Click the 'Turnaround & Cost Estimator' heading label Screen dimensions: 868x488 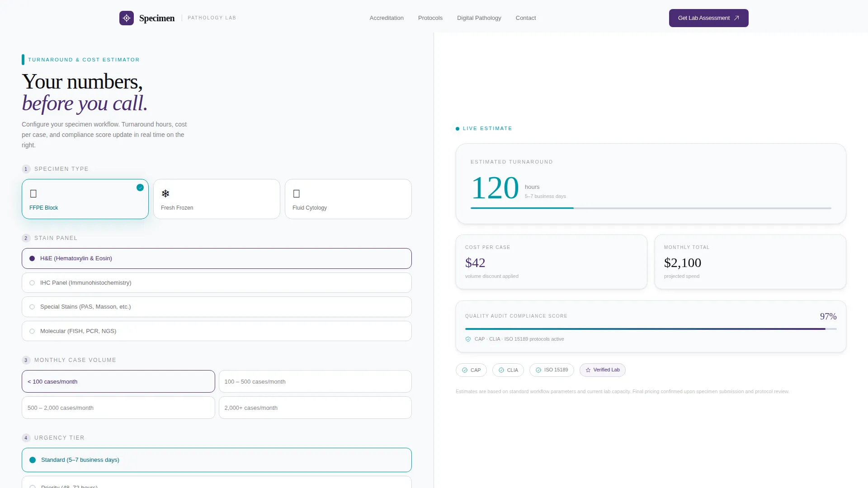pos(84,60)
